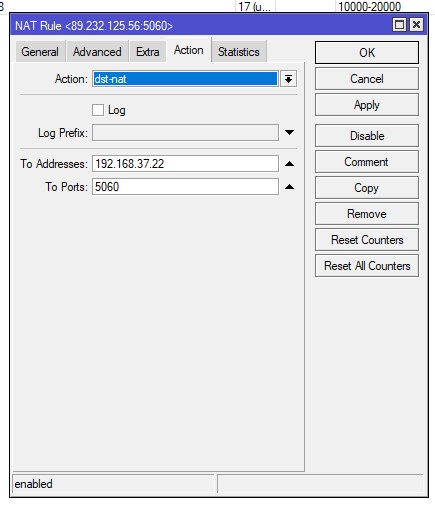The image size is (435, 510).
Task: Maximize the NAT Rule window
Action: click(399, 25)
